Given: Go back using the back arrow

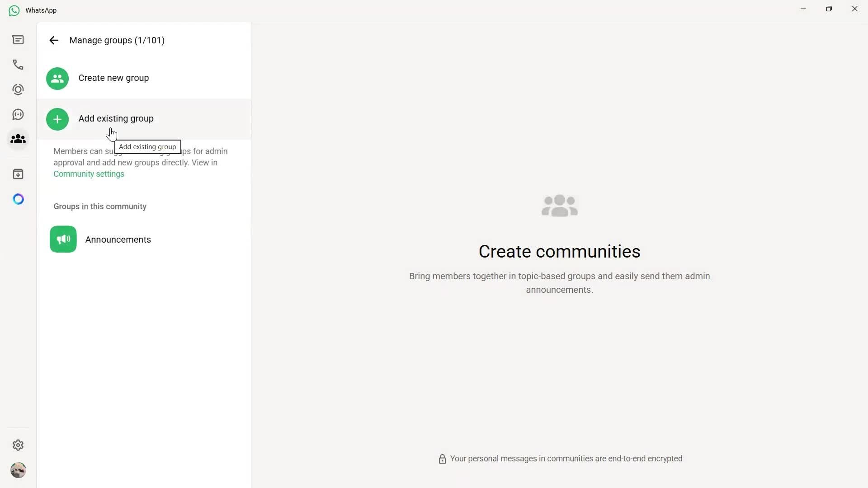Looking at the screenshot, I should pos(54,40).
